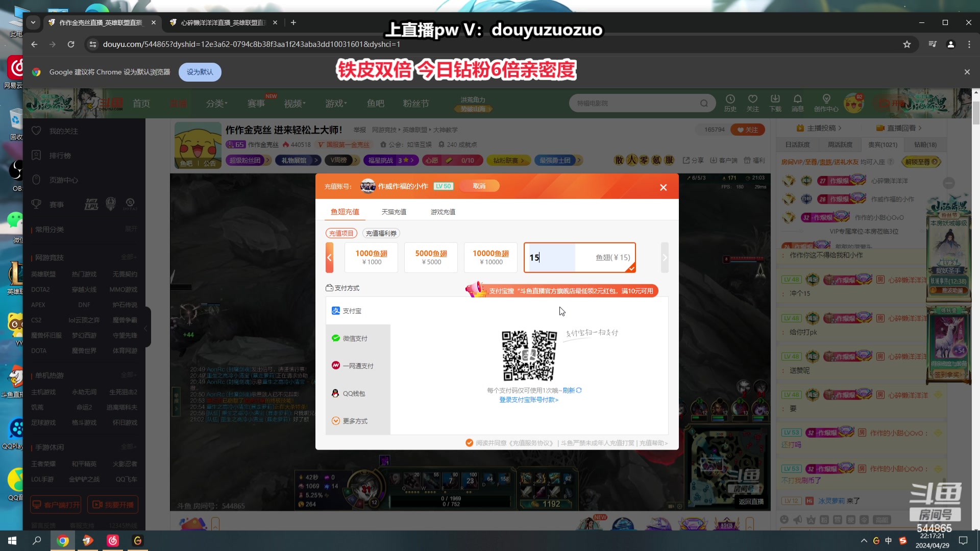Image resolution: width=980 pixels, height=551 pixels.
Task: Choose the 5000鱼翅 recharge package
Action: point(431,258)
